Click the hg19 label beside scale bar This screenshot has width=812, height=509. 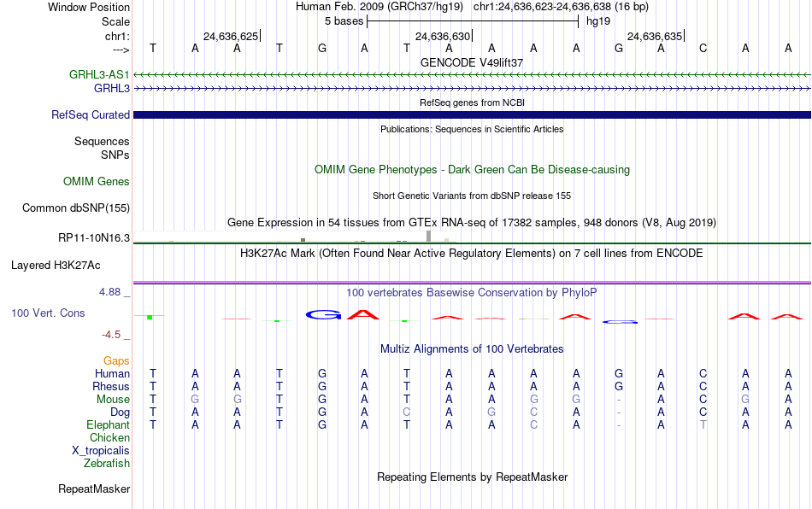coord(598,21)
